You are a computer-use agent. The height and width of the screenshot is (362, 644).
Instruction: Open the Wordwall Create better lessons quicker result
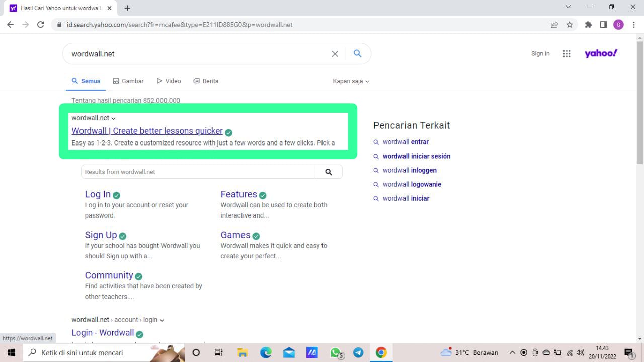[147, 131]
